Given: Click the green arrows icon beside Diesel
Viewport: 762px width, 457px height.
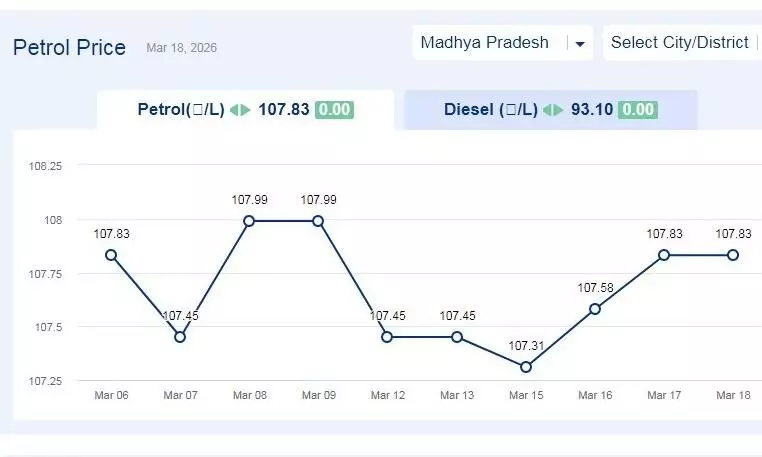Looking at the screenshot, I should 553,110.
